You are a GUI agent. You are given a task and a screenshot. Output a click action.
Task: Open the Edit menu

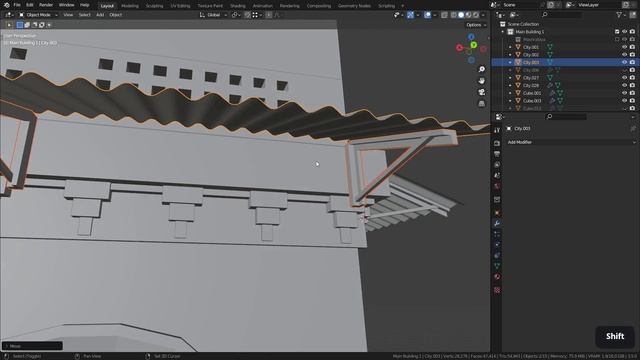pos(30,5)
